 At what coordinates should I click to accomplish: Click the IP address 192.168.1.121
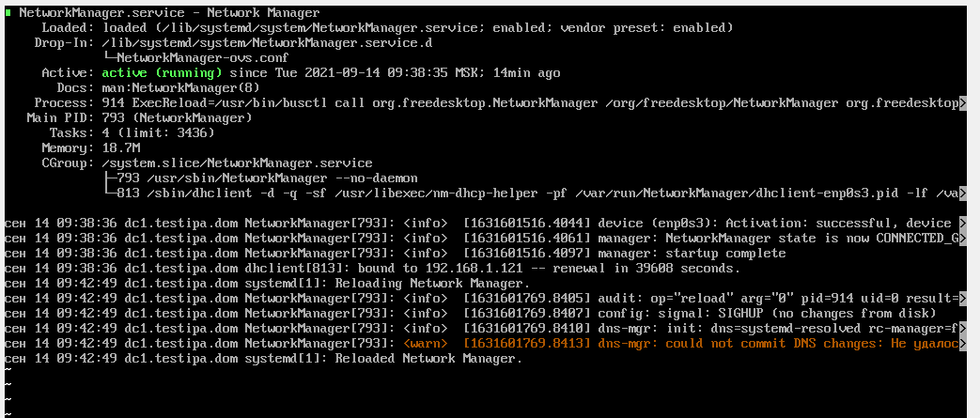(428, 269)
